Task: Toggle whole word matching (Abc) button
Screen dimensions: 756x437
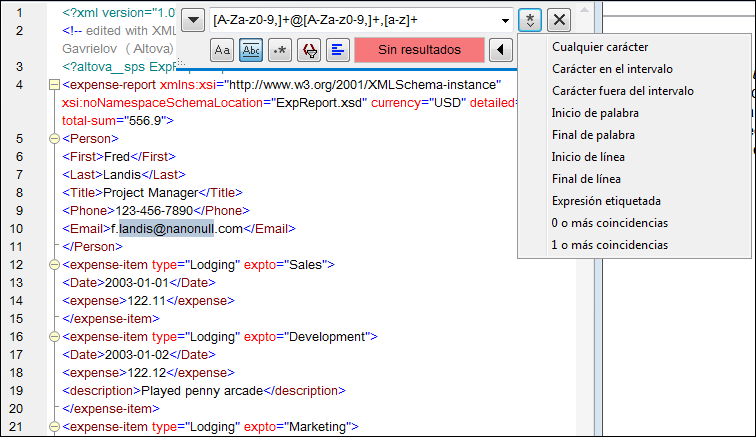Action: [252, 50]
